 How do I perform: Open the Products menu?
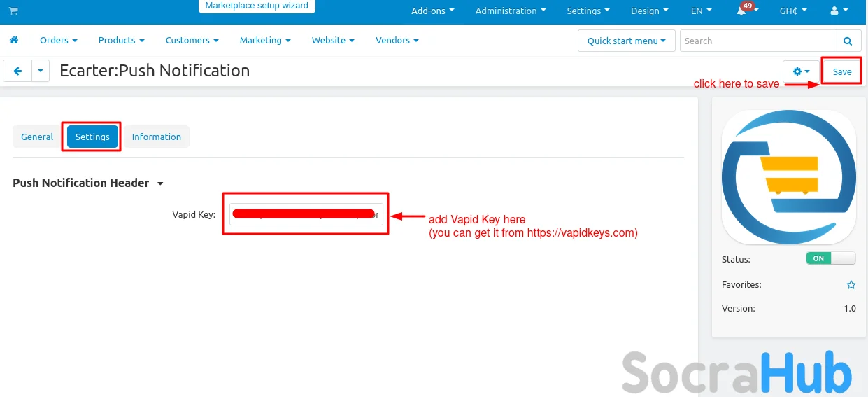(x=121, y=41)
